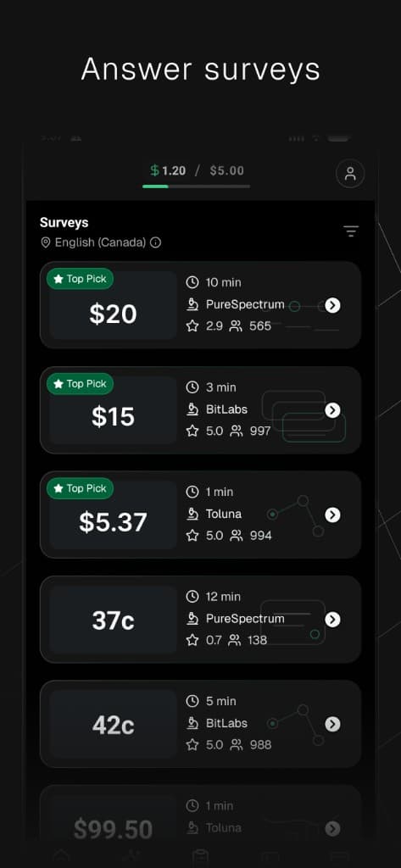Tap the star rating 2.9 icon
The height and width of the screenshot is (868, 401).
point(192,326)
